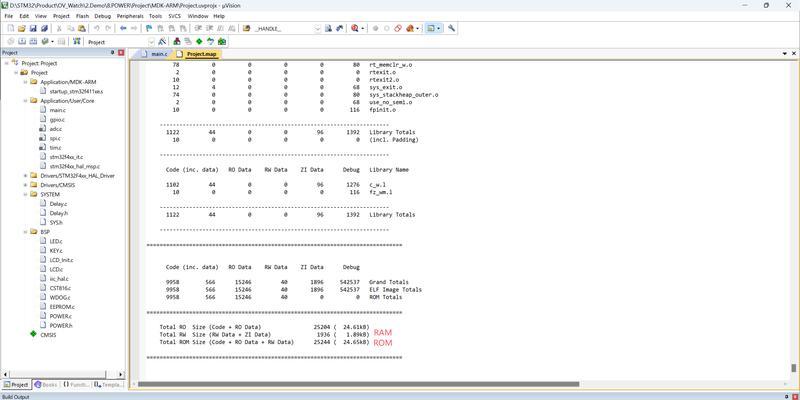The image size is (800, 400).
Task: Open the window layout dropdown arrow
Action: 439,29
